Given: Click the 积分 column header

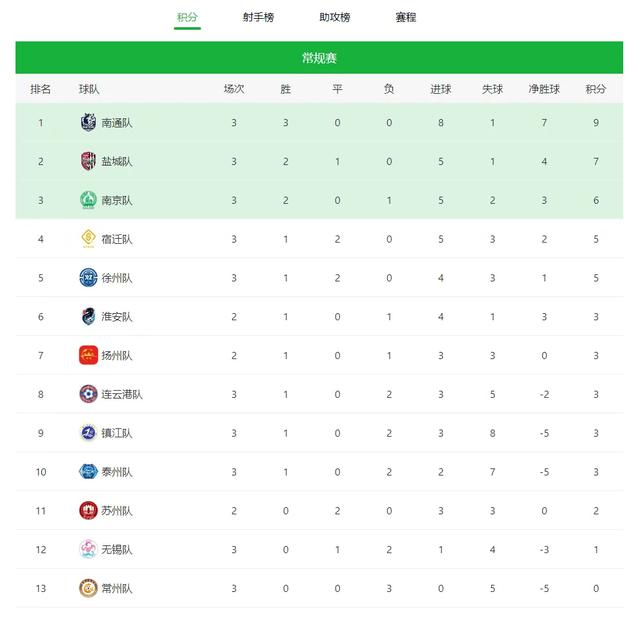Looking at the screenshot, I should 596,89.
